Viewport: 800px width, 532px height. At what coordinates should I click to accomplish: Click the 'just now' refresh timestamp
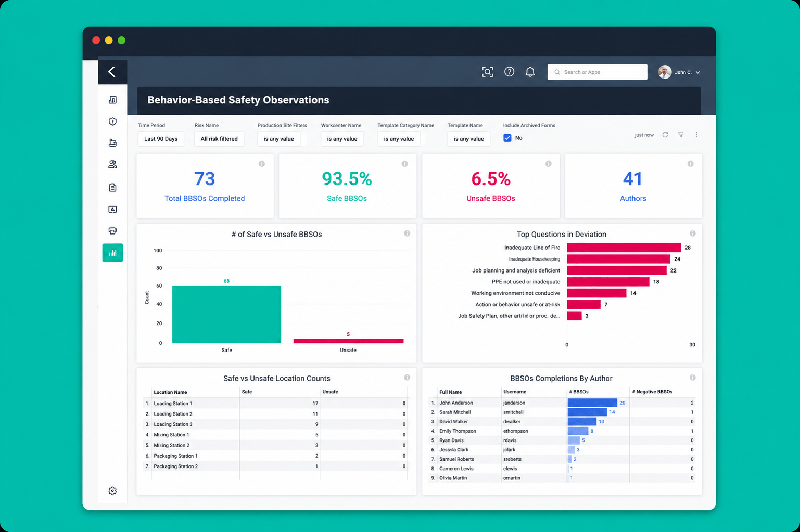click(x=644, y=135)
